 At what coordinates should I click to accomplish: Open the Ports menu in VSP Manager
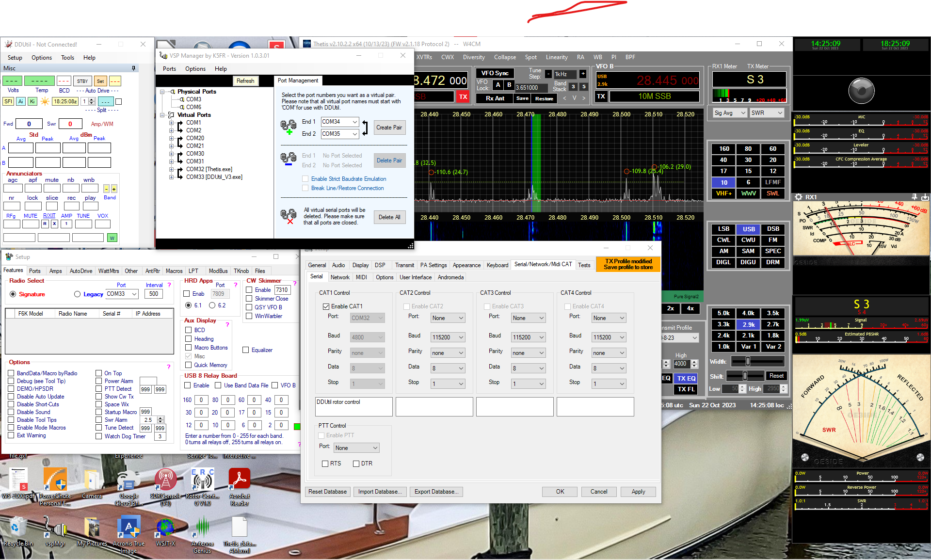coord(169,69)
